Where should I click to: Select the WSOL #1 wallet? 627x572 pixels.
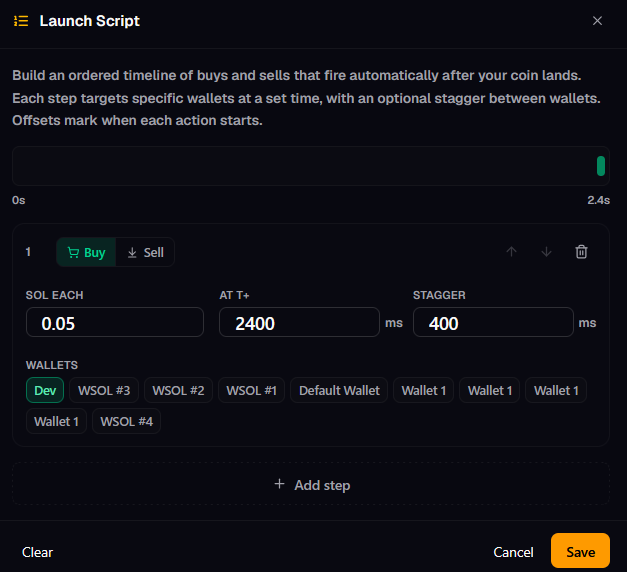pyautogui.click(x=252, y=390)
